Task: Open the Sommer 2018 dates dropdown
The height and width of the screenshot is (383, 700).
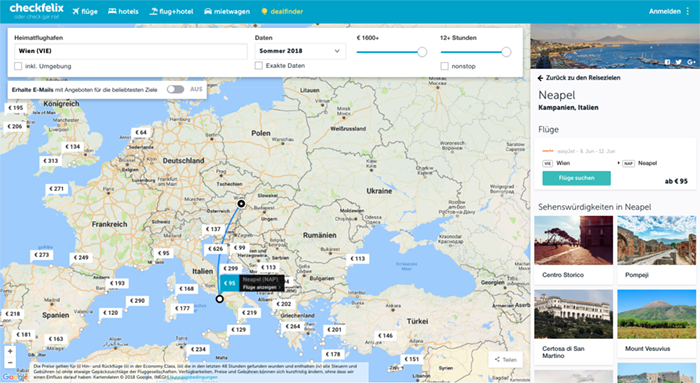Action: coord(300,51)
